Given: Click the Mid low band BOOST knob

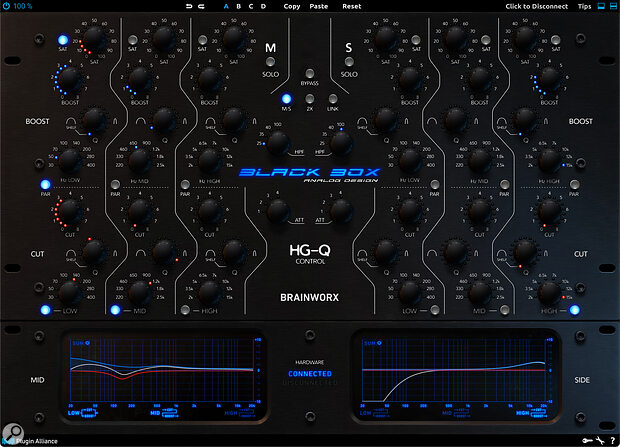Looking at the screenshot, I should point(70,80).
